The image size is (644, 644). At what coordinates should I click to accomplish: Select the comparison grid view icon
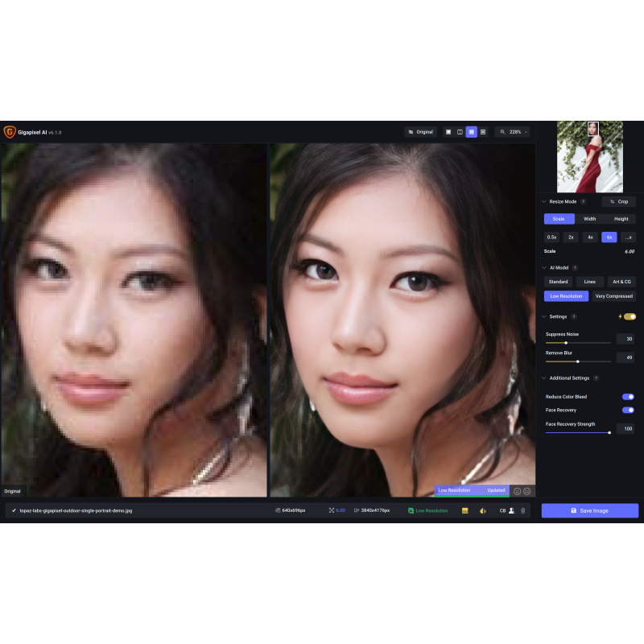[x=483, y=132]
